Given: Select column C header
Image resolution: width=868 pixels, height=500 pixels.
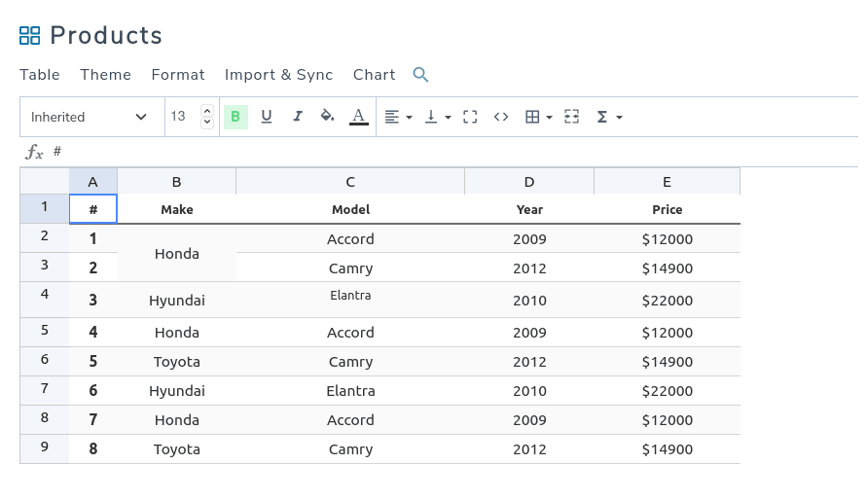Looking at the screenshot, I should point(350,181).
